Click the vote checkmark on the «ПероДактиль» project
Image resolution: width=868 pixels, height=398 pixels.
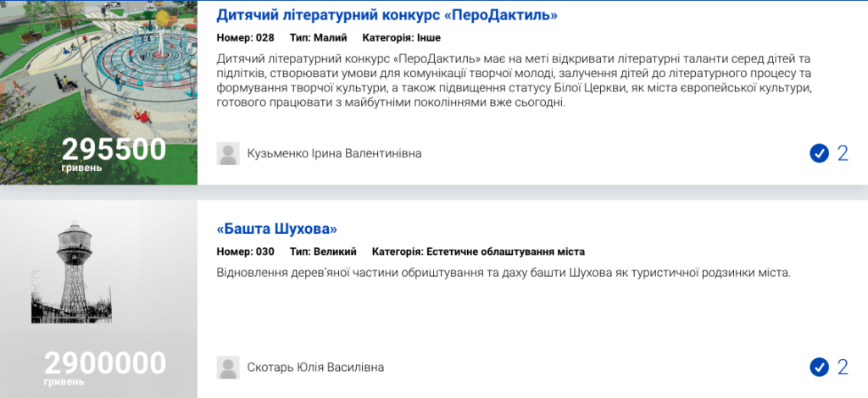[x=819, y=153]
